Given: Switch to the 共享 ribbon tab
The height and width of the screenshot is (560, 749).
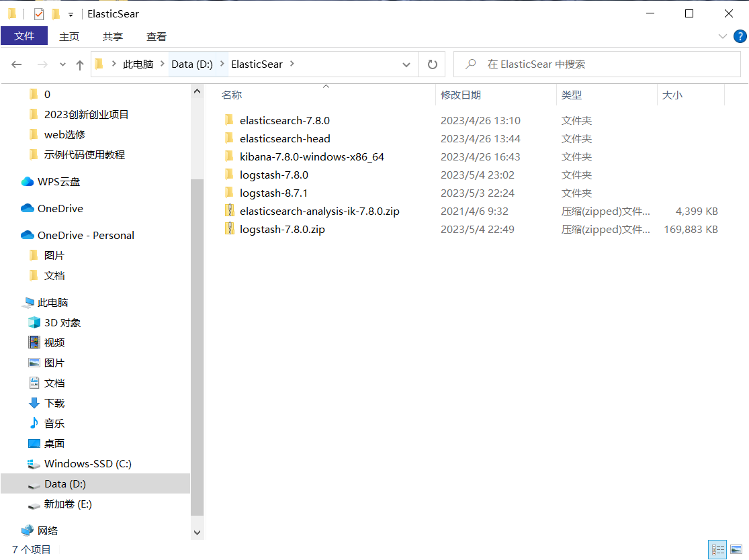Looking at the screenshot, I should [x=113, y=37].
